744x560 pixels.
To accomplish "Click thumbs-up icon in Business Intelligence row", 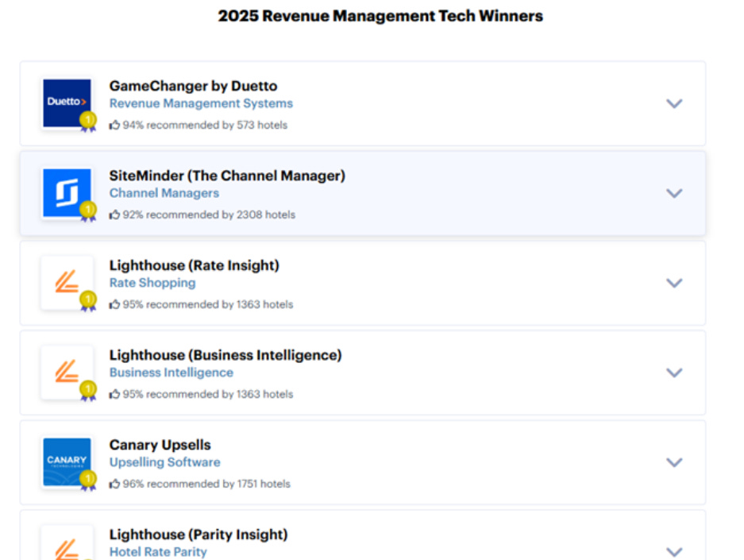I will 114,394.
